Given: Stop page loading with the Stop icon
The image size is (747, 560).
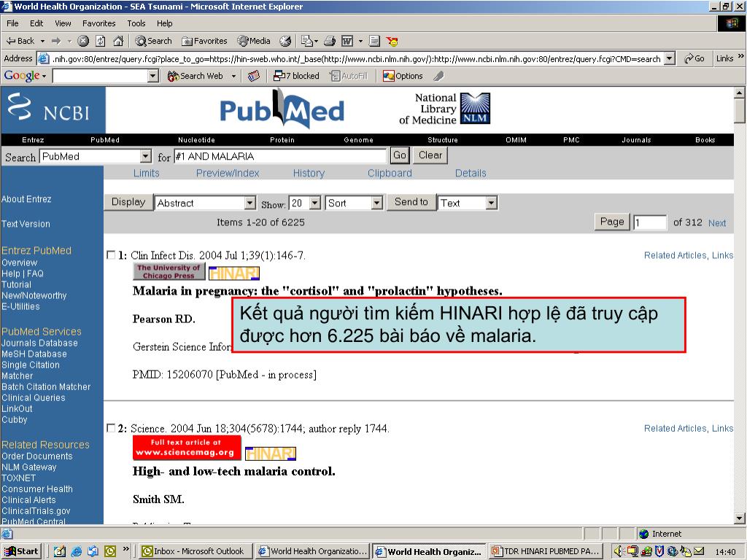Looking at the screenshot, I should point(83,41).
